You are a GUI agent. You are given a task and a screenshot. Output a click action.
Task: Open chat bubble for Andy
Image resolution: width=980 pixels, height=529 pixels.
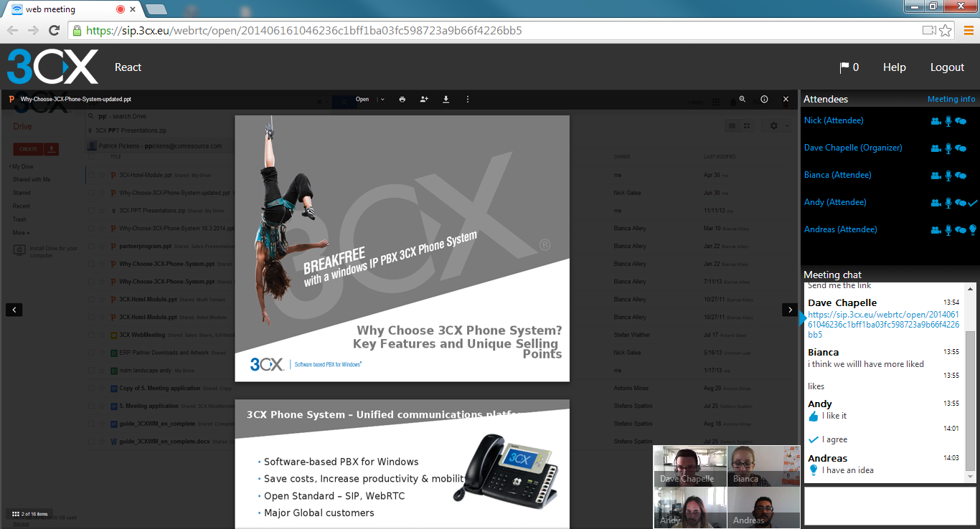click(x=961, y=203)
